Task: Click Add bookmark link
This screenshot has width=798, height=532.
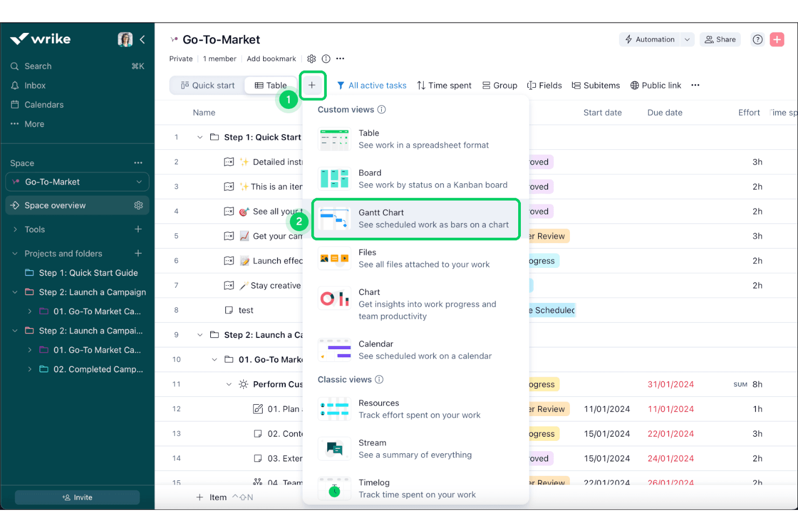Action: (x=271, y=59)
